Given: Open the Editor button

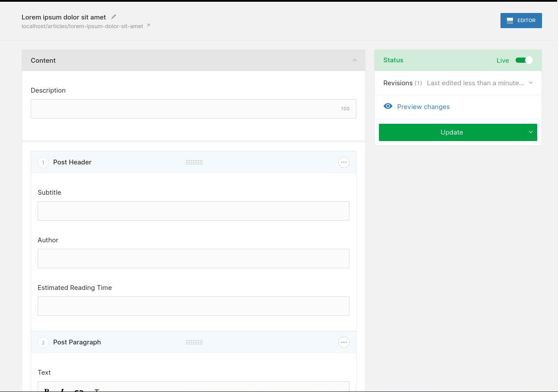Looking at the screenshot, I should click(x=521, y=20).
